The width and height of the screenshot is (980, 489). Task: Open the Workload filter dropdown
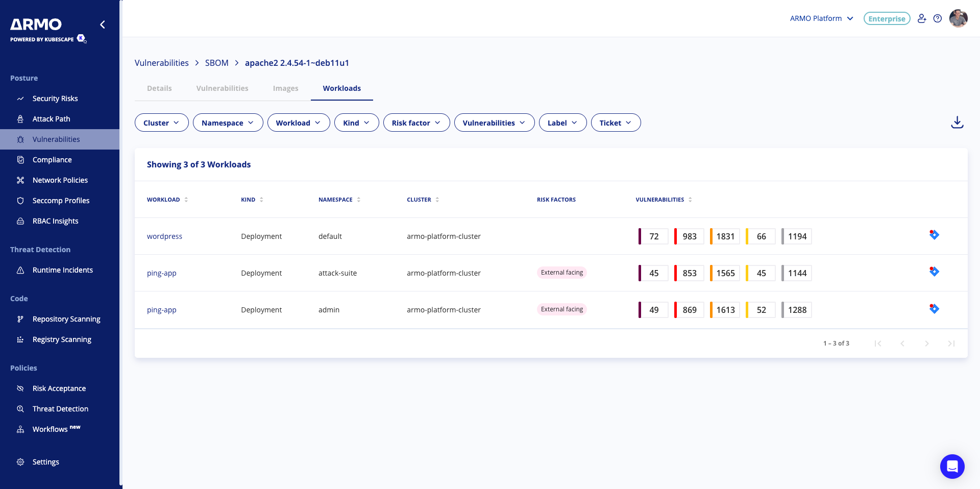pos(299,123)
